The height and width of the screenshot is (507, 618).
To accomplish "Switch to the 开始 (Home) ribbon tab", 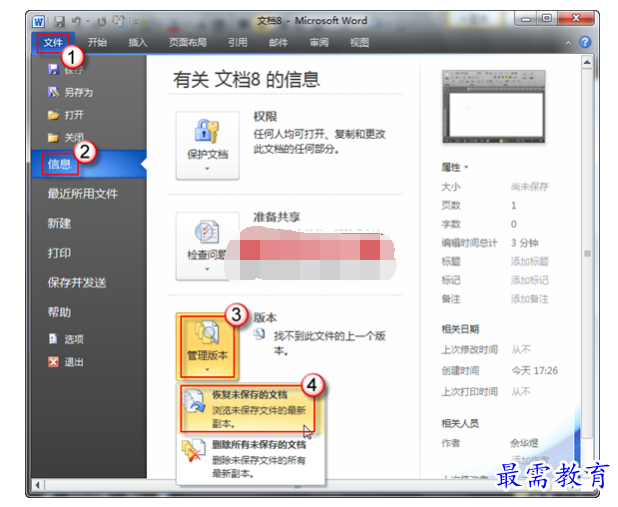I will [97, 43].
